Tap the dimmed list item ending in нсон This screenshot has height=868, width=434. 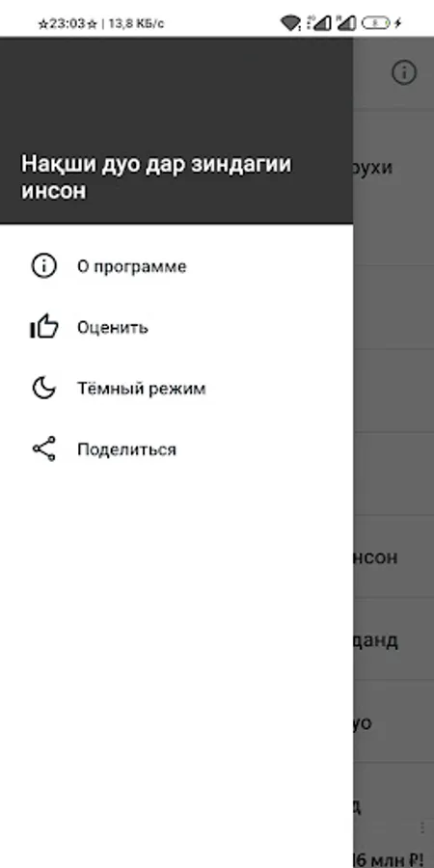393,556
